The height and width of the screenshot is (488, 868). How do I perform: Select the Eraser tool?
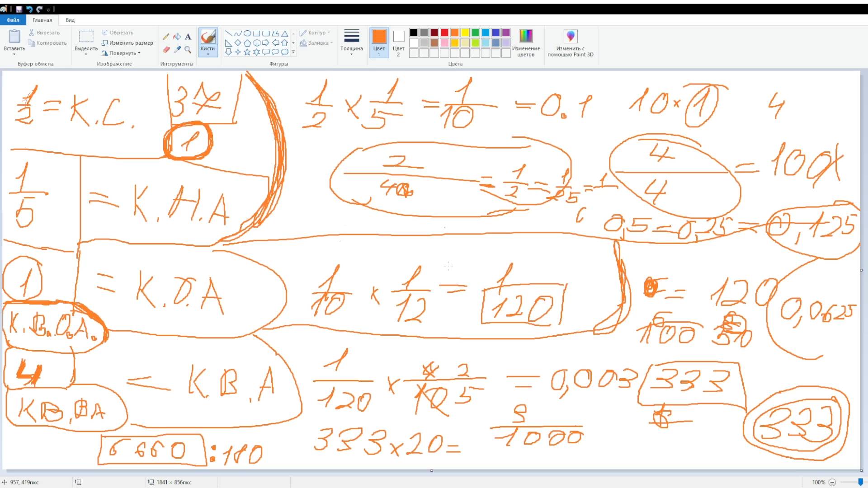pos(166,50)
